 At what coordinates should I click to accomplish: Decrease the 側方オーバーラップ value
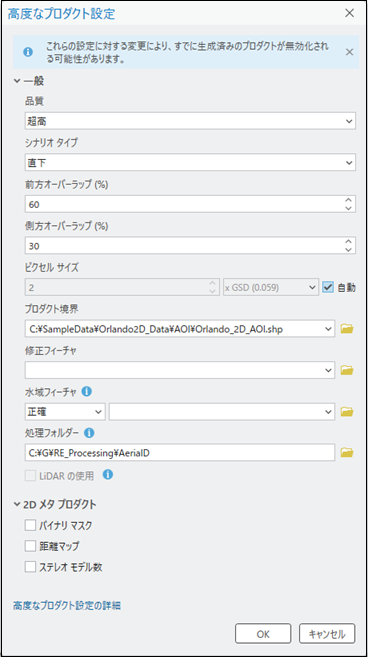pyautogui.click(x=348, y=250)
